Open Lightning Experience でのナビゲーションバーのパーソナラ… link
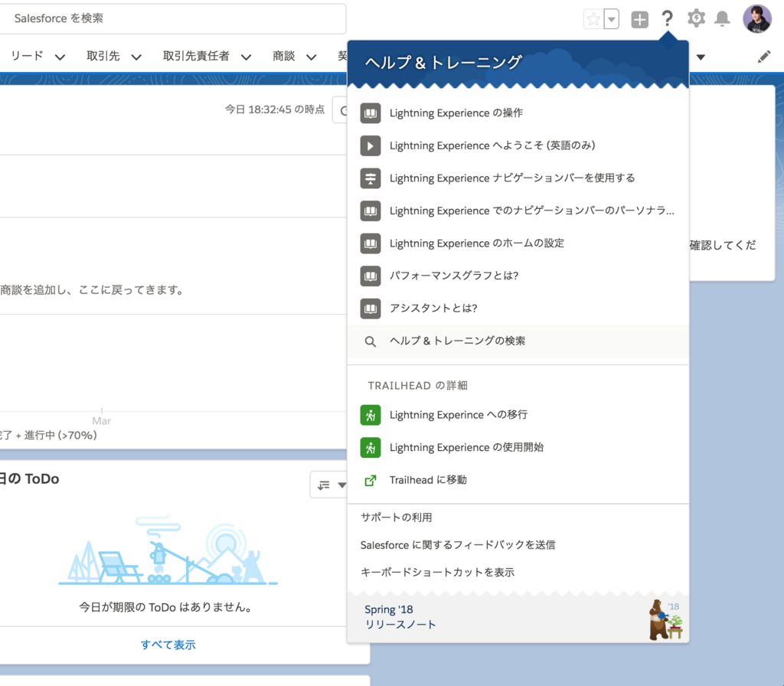Viewport: 784px width, 686px height. pos(532,211)
